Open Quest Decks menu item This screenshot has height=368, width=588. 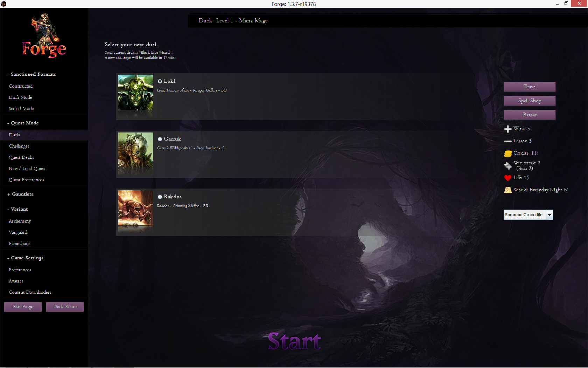[x=21, y=157]
